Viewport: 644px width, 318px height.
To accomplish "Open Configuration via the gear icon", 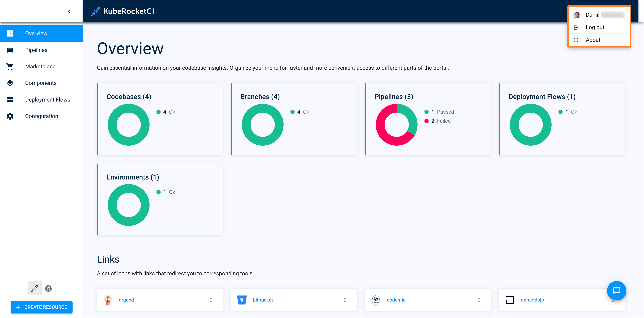I will point(10,116).
